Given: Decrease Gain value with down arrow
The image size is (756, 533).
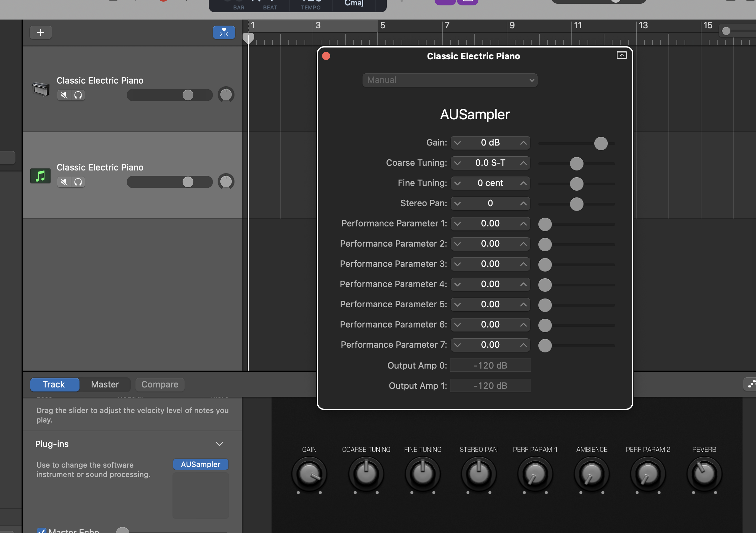Looking at the screenshot, I should coord(457,143).
